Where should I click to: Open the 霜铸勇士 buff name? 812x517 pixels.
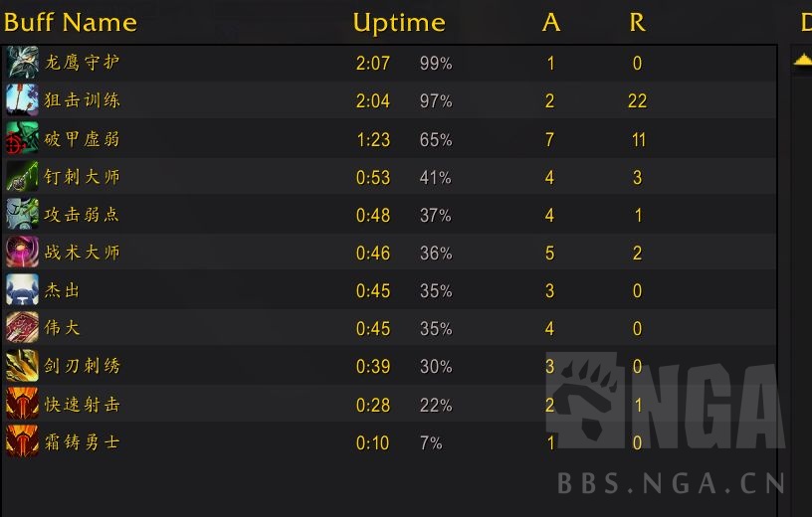[83, 441]
